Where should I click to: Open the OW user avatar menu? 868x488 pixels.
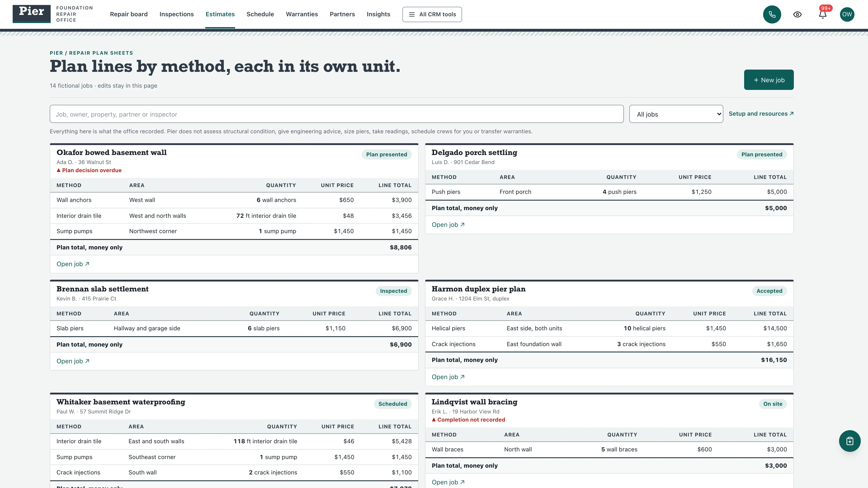[847, 14]
